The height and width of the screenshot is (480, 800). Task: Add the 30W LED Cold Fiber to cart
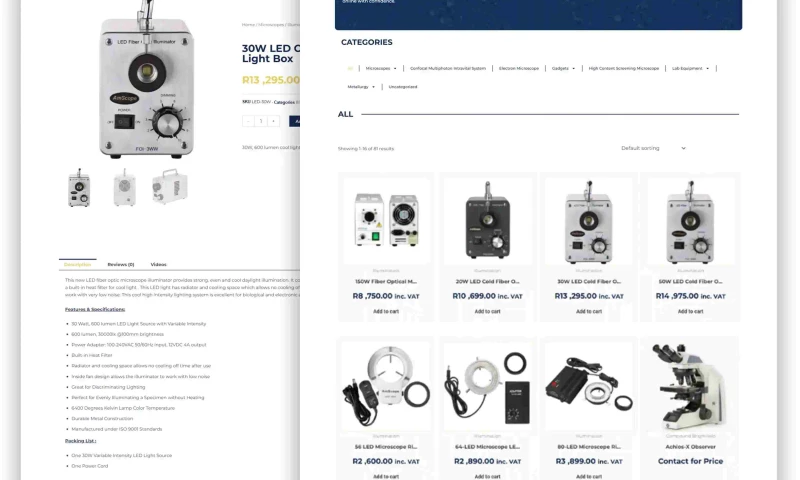click(589, 311)
